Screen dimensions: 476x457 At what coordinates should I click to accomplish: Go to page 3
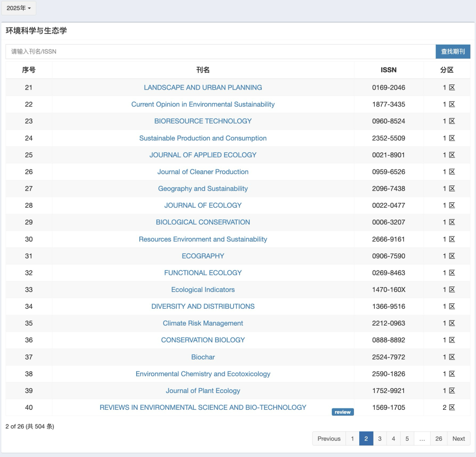point(380,439)
